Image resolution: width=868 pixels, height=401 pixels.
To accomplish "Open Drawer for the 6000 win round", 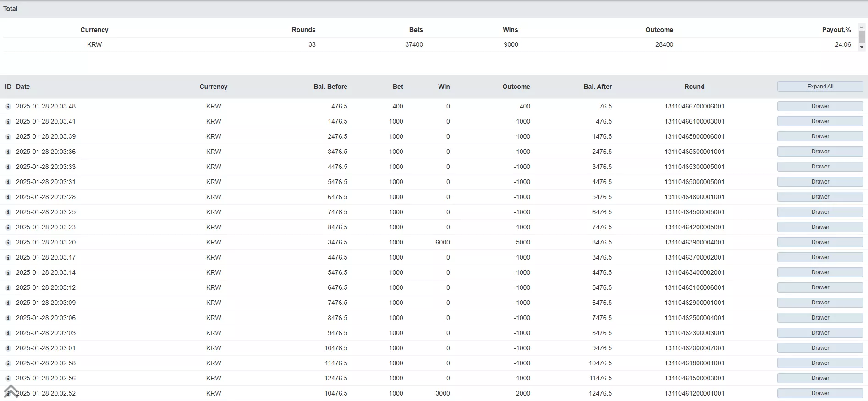I will click(x=820, y=242).
